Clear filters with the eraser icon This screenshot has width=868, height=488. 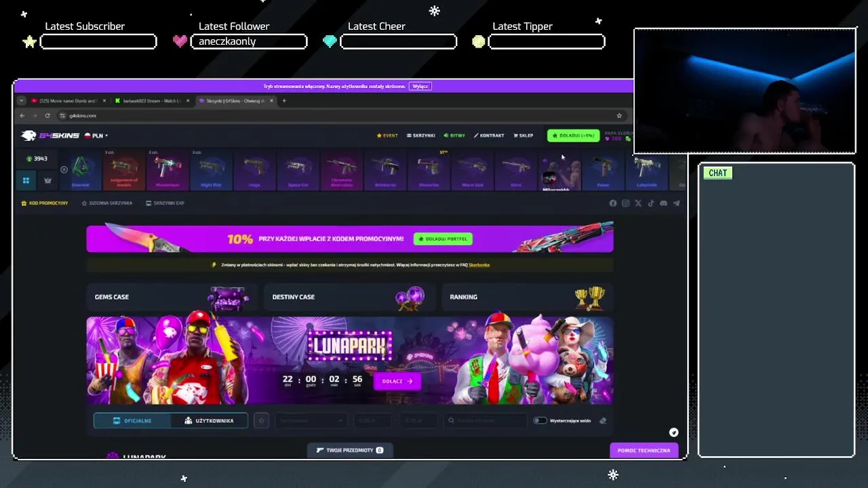tap(602, 421)
